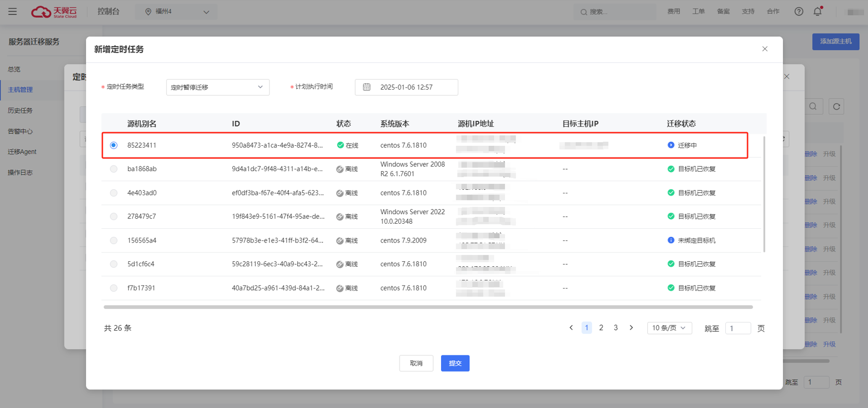
Task: Click bottom 升级 link in background list
Action: click(829, 344)
